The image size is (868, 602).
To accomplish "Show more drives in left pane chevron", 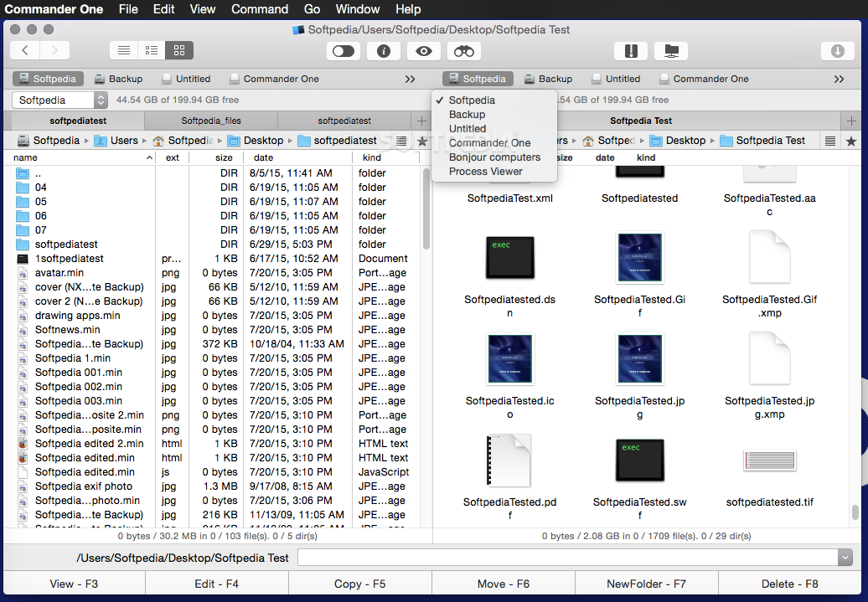I will [x=411, y=79].
